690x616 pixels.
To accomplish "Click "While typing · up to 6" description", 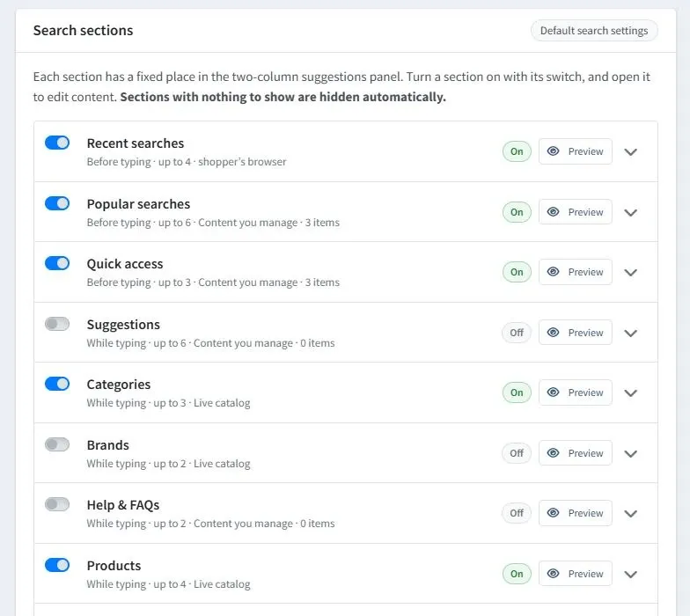I will click(210, 343).
